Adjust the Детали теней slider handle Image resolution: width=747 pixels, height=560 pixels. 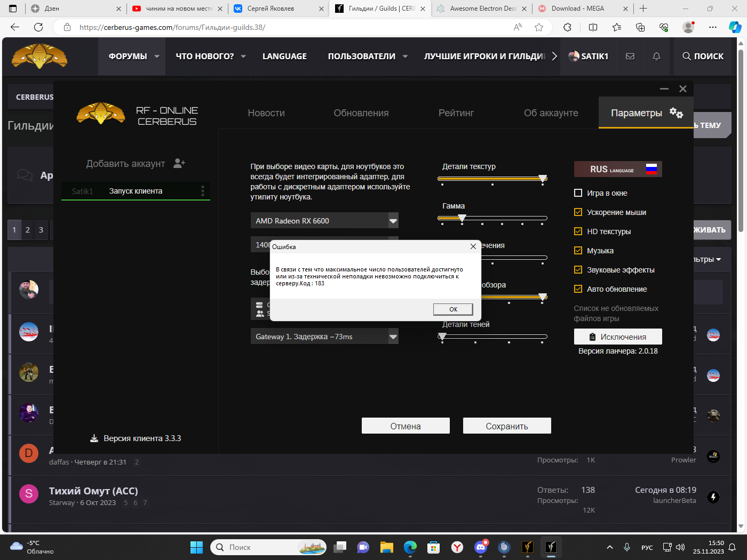pyautogui.click(x=442, y=337)
